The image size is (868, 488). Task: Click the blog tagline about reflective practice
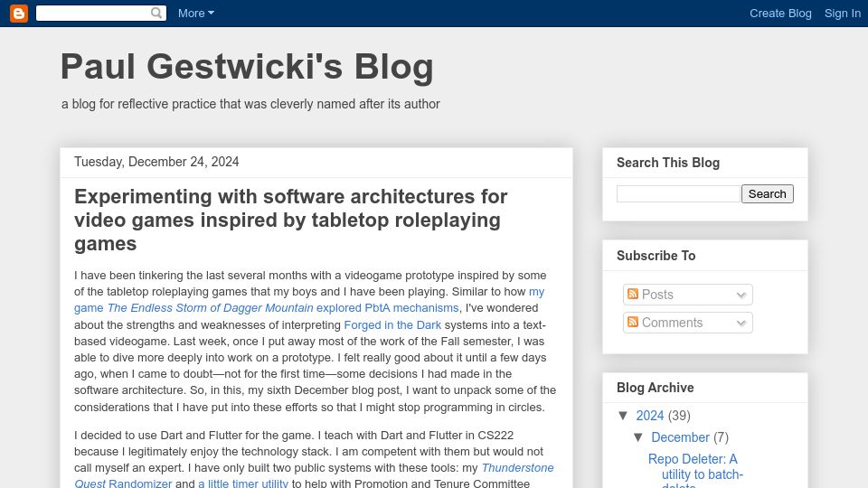coord(250,104)
